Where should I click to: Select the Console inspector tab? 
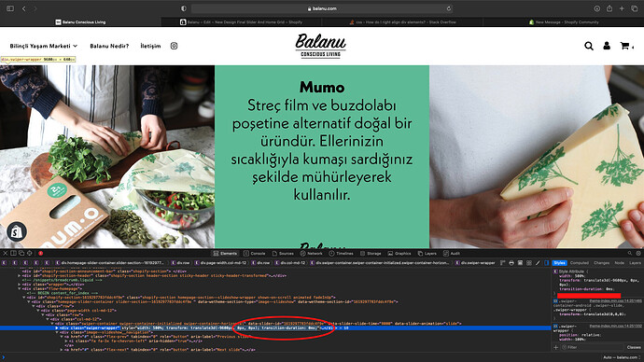click(x=254, y=253)
